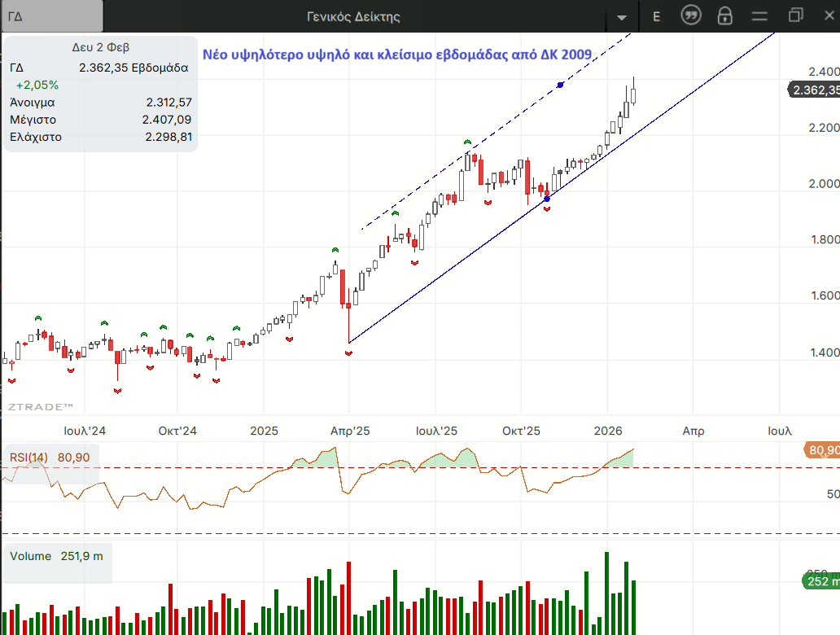Toggle the padlock lock icon

point(724,16)
